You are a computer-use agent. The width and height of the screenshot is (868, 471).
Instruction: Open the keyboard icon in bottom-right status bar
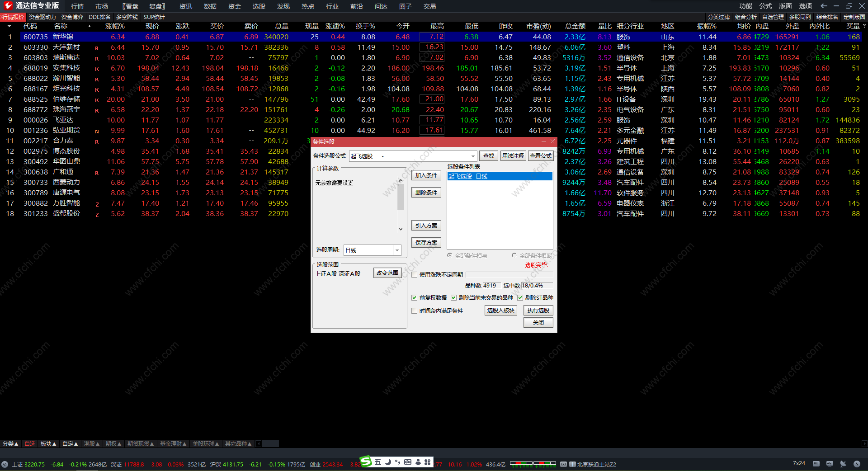[x=816, y=464]
